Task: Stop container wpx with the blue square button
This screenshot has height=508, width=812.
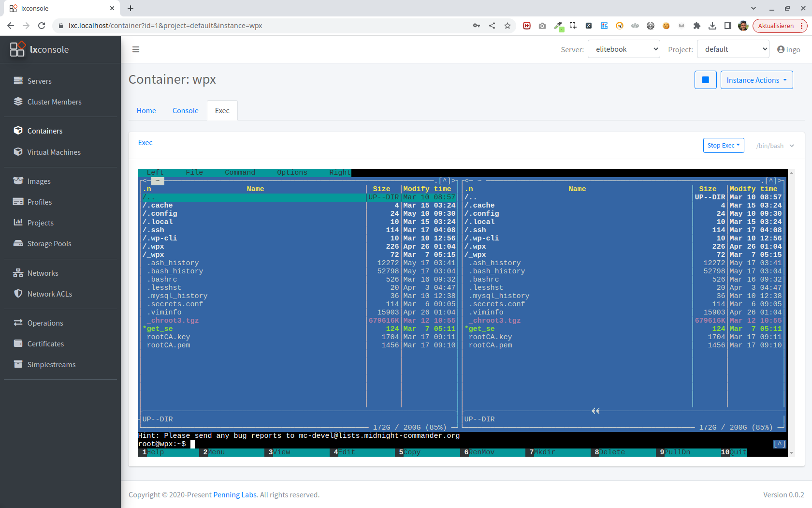Action: pos(705,79)
